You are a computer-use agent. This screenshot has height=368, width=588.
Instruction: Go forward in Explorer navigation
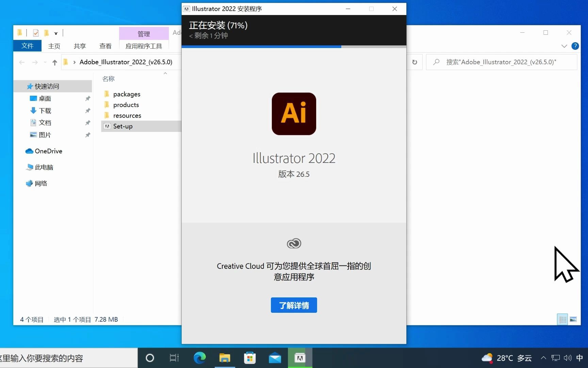point(35,62)
